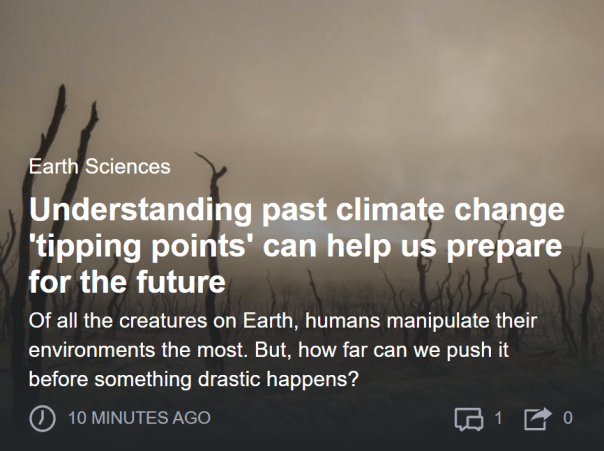Click the share arrow icon
Viewport: 604px width, 451px height.
click(536, 418)
